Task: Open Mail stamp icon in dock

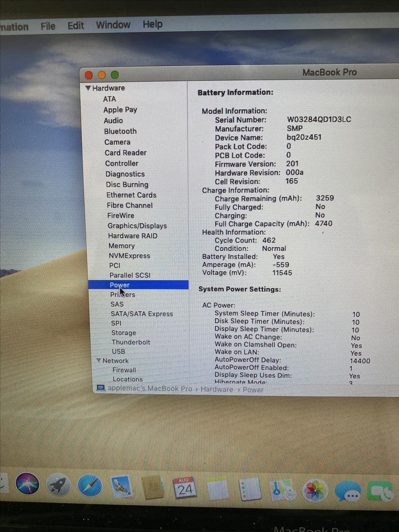Action: click(x=121, y=486)
